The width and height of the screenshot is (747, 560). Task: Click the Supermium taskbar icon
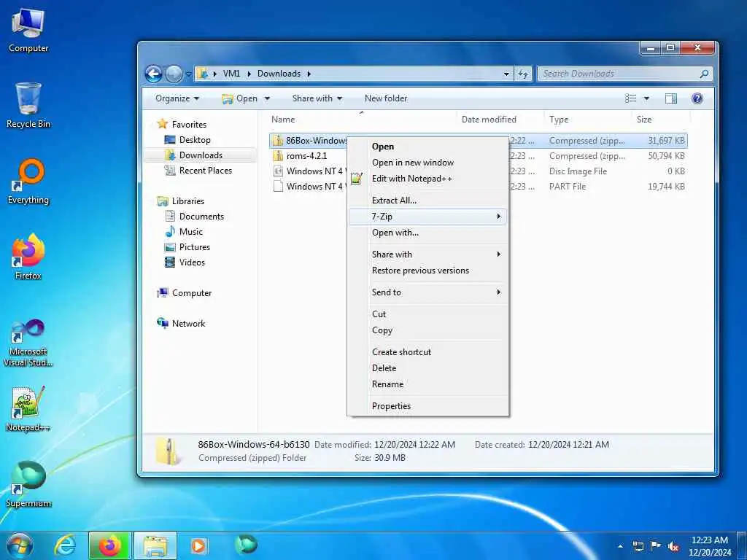(x=246, y=545)
